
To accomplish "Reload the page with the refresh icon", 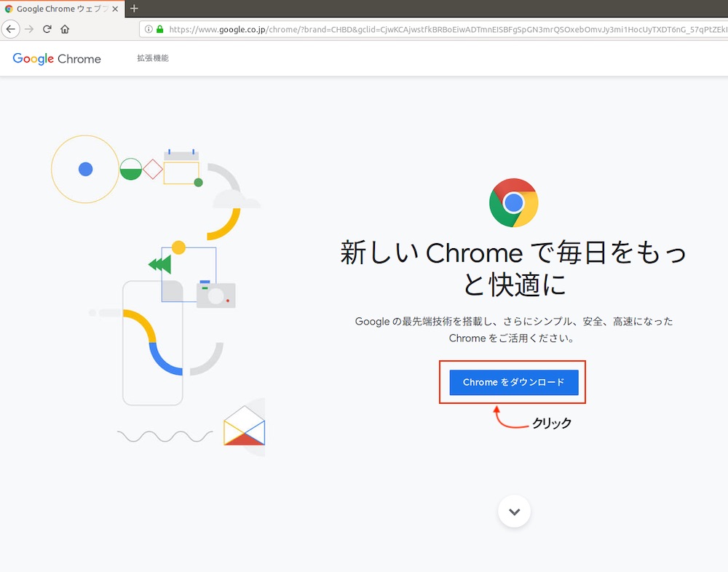I will [x=47, y=29].
